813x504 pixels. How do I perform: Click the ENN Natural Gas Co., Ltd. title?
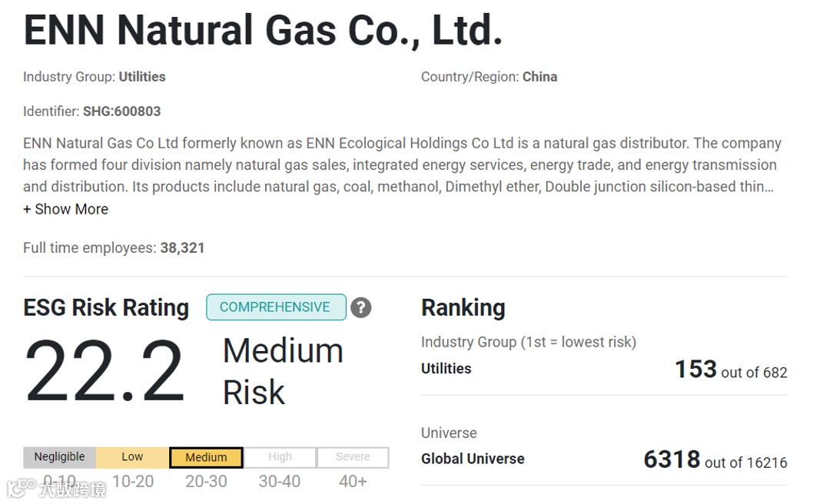point(263,31)
